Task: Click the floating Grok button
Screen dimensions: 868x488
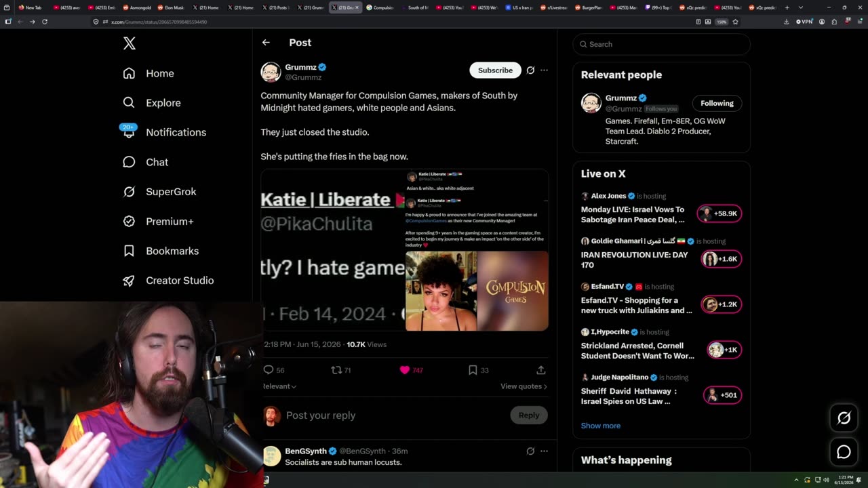Action: coord(844,418)
